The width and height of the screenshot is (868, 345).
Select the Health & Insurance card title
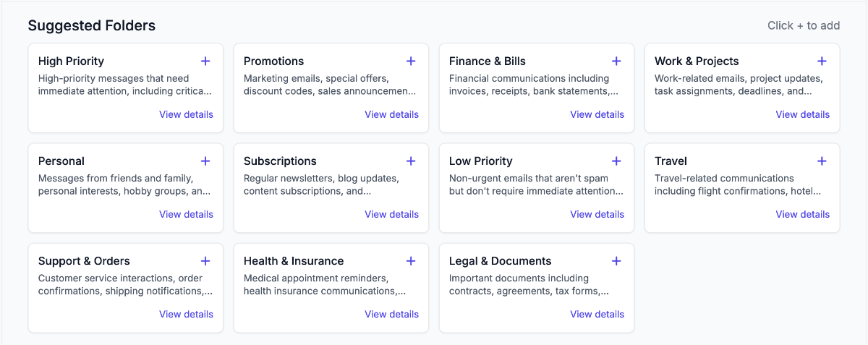[x=294, y=261]
